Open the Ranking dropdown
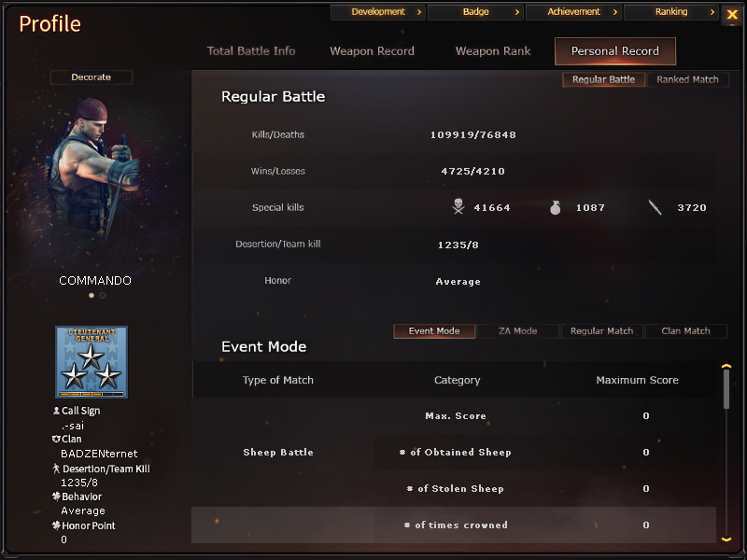Image resolution: width=747 pixels, height=560 pixels. tap(671, 12)
